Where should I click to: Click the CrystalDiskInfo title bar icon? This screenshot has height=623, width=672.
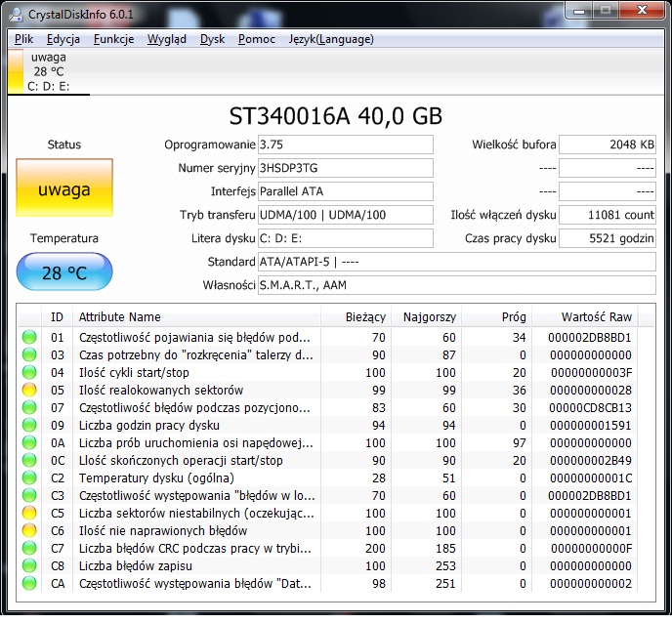pos(17,15)
